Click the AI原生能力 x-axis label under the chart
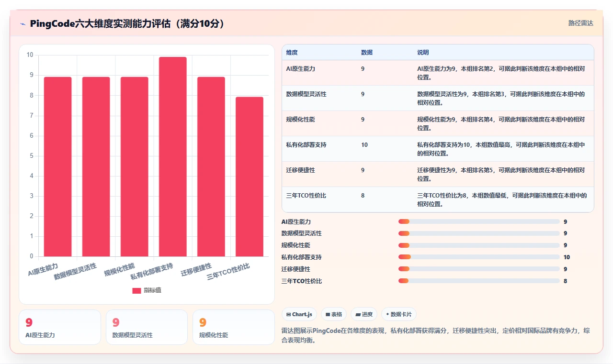613x364 pixels. point(43,270)
